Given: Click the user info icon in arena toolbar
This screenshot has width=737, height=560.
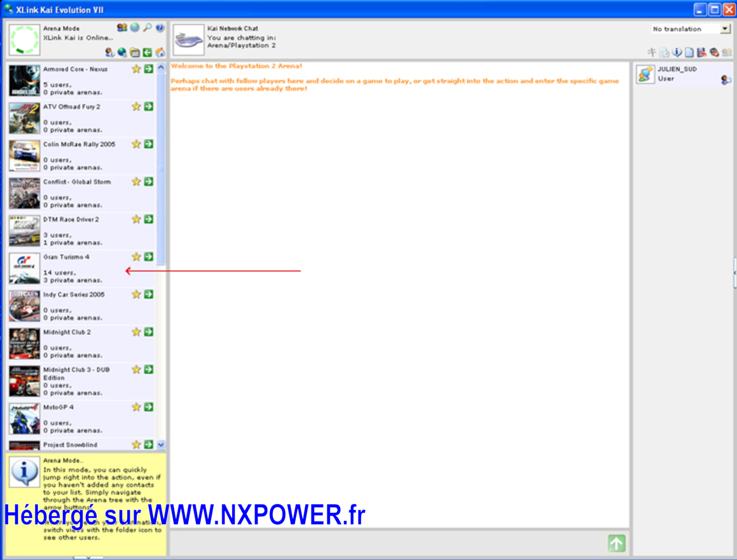Looking at the screenshot, I should point(109,52).
